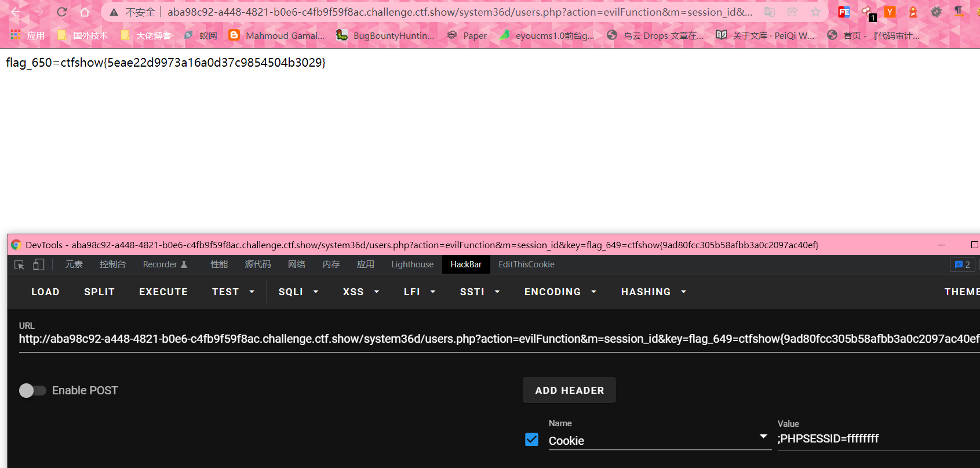Select the inspect element tool in DevTools
The width and height of the screenshot is (980, 468).
pyautogui.click(x=19, y=264)
